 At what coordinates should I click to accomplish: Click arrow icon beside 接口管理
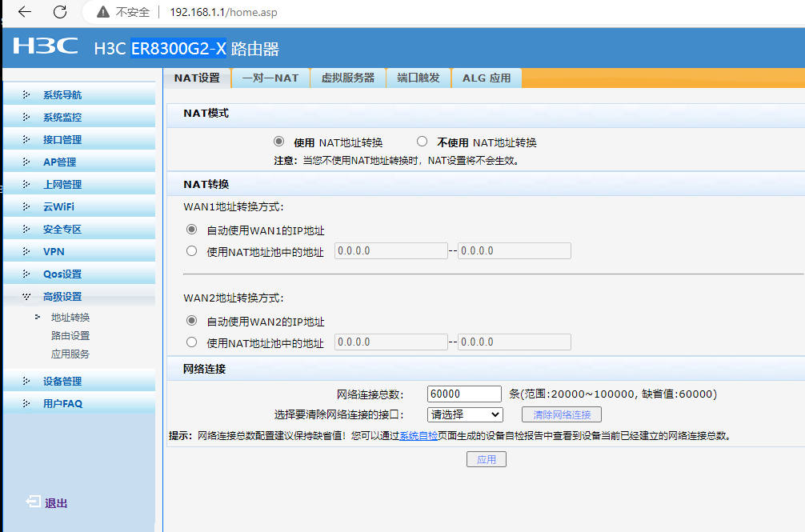pyautogui.click(x=26, y=139)
